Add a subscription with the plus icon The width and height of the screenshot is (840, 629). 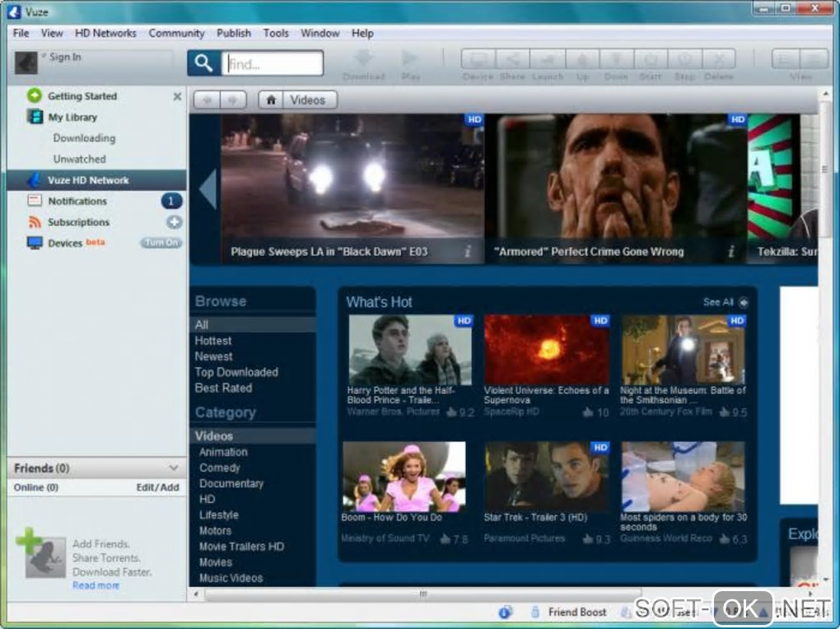pos(174,222)
